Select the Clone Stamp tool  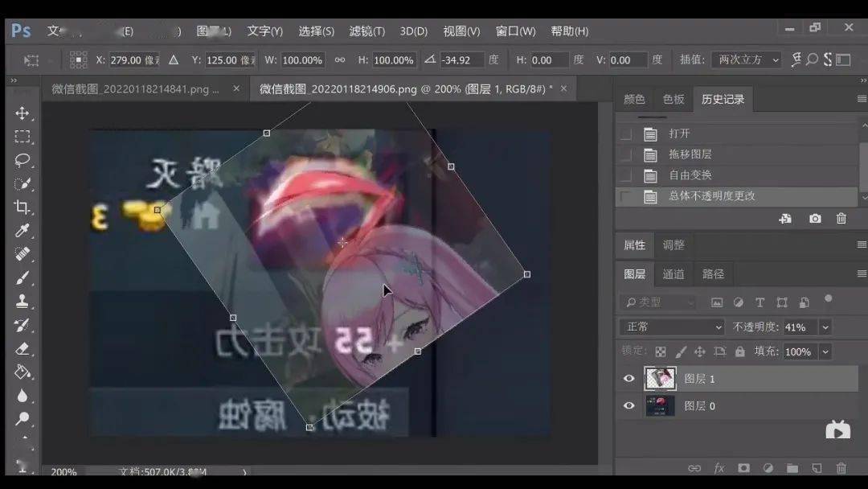coord(23,302)
